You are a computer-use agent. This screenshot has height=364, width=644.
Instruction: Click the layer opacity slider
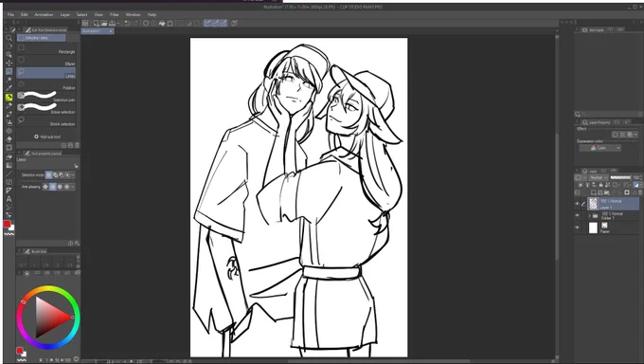pos(620,177)
